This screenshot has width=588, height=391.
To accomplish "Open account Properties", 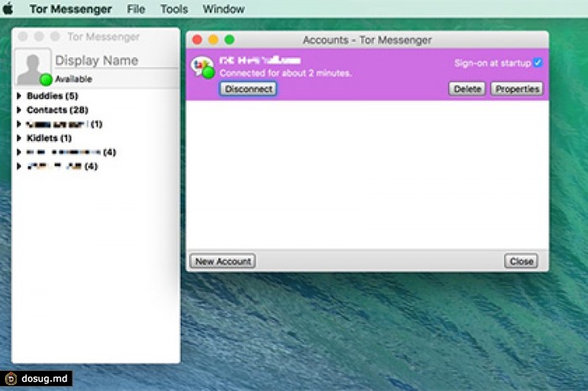I will pyautogui.click(x=517, y=89).
